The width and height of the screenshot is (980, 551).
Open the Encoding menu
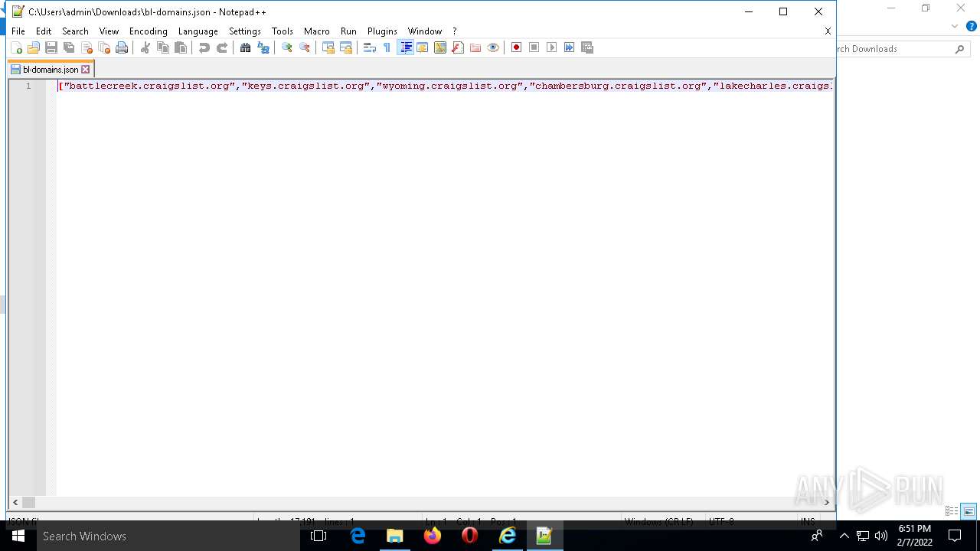149,31
